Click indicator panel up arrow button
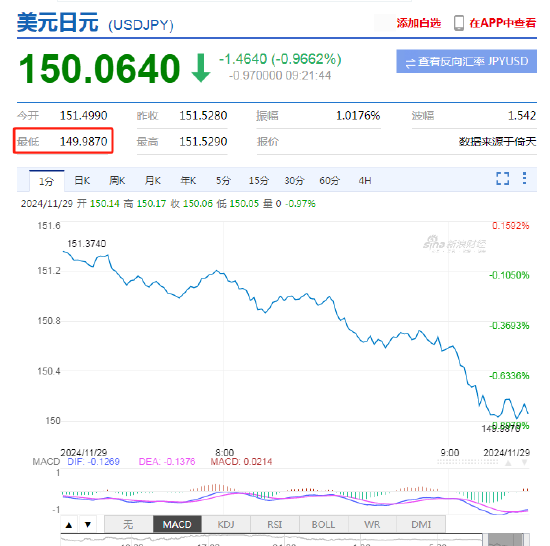550x546 pixels. [x=69, y=525]
